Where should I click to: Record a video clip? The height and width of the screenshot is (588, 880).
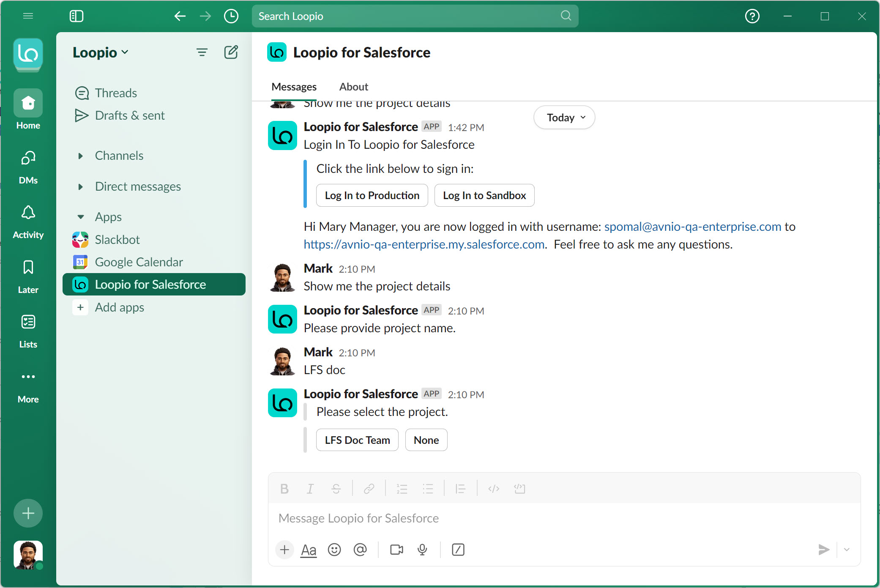(x=396, y=550)
